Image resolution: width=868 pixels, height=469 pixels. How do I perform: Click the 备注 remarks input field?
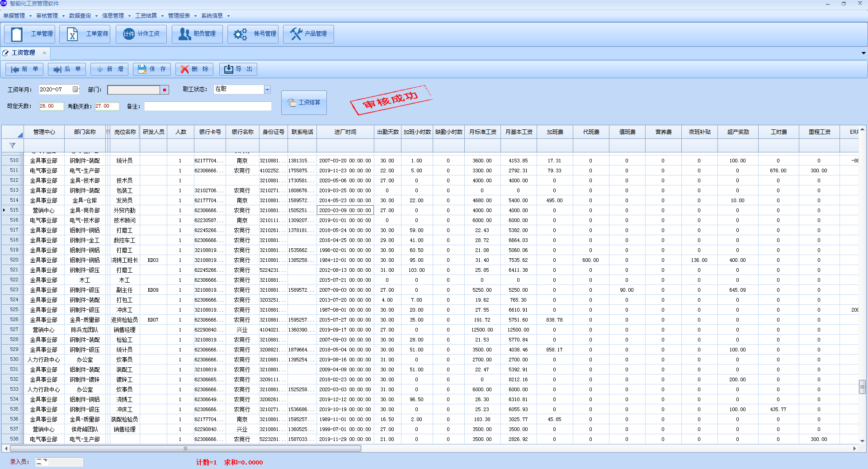click(208, 106)
